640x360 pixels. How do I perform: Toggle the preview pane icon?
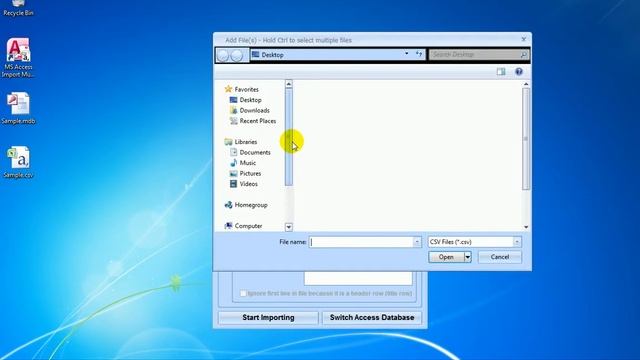(501, 72)
